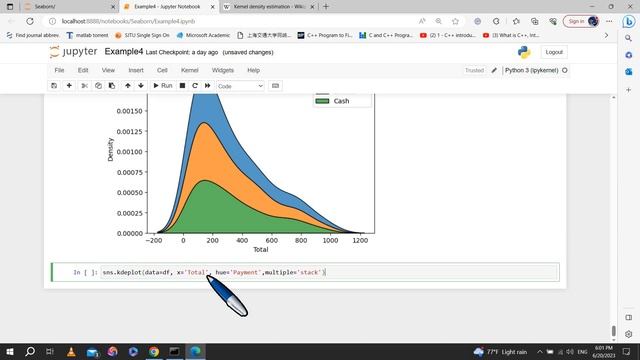Open browser Settings and more ellipsis
Screen dimensions: 640x360
[x=609, y=21]
